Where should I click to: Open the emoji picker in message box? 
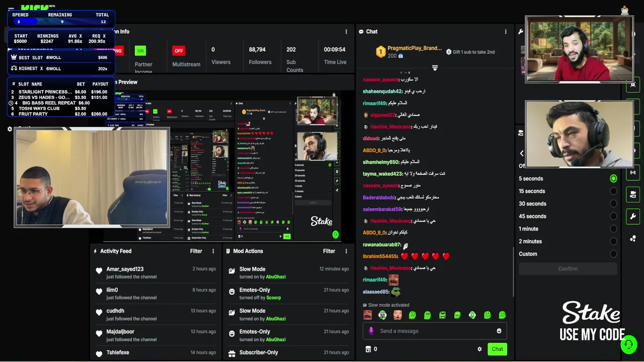tap(499, 331)
